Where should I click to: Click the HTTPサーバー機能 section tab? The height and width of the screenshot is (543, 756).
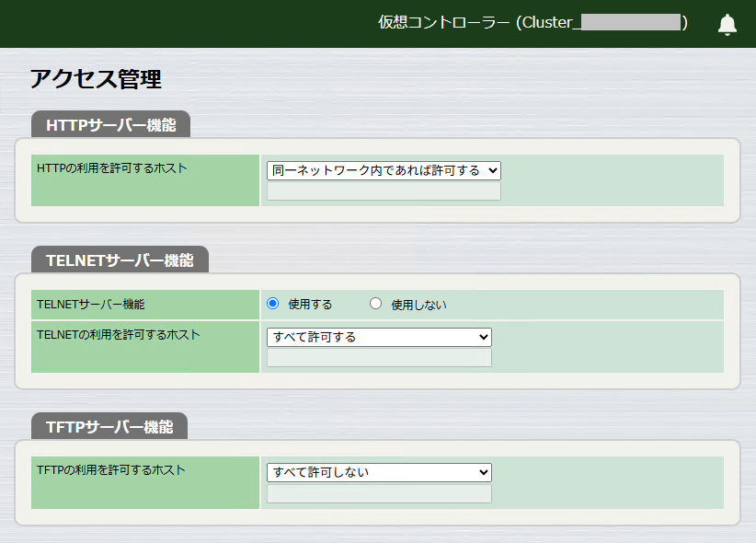pyautogui.click(x=111, y=124)
